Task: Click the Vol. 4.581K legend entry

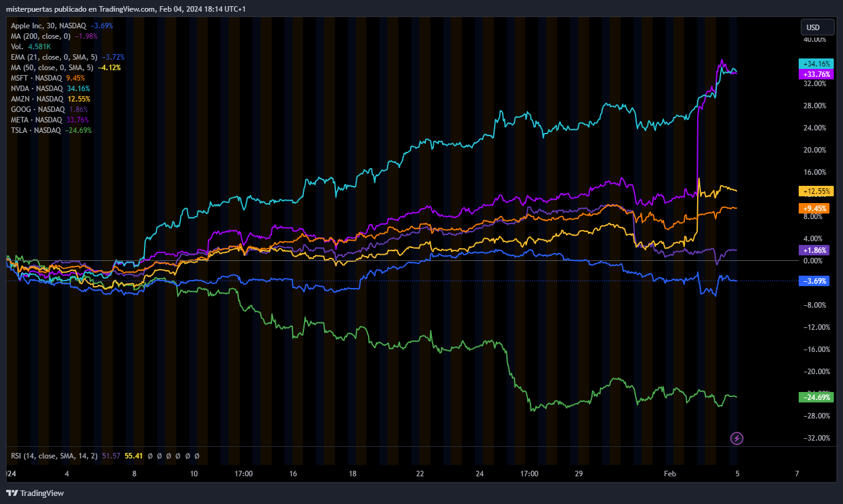Action: 31,47
